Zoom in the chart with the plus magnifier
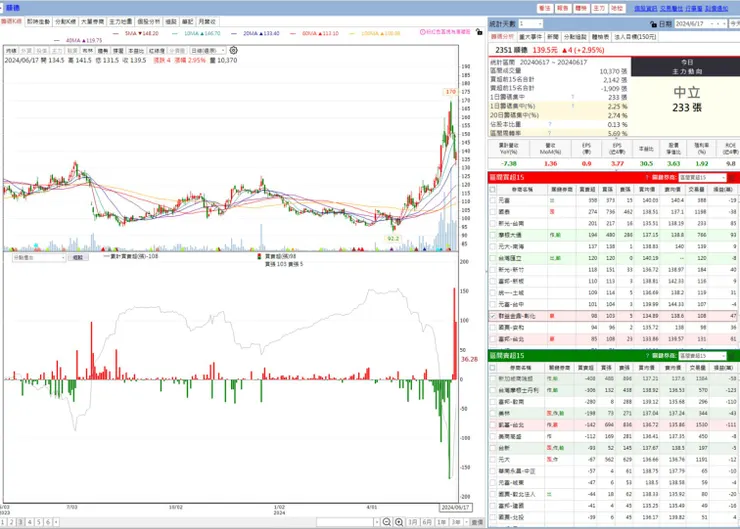The width and height of the screenshot is (740, 529). [x=399, y=522]
